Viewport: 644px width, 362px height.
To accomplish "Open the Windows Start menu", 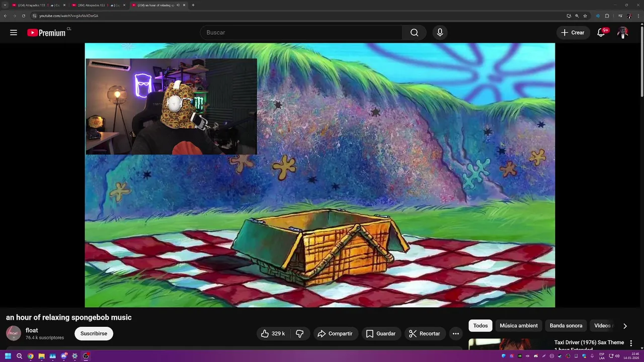I will pyautogui.click(x=8, y=356).
